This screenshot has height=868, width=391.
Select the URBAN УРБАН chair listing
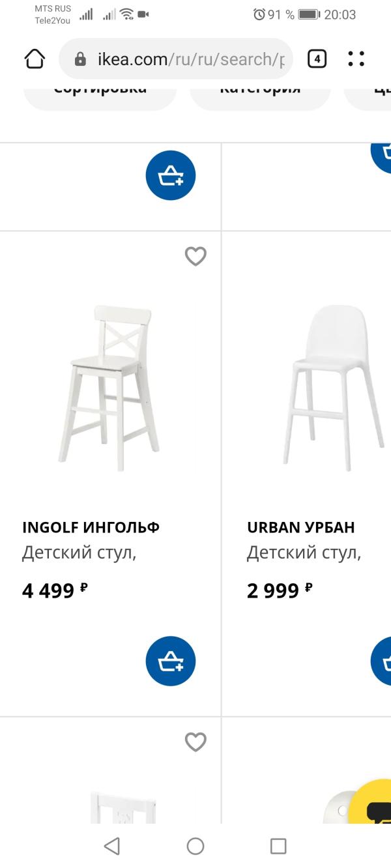(x=300, y=527)
